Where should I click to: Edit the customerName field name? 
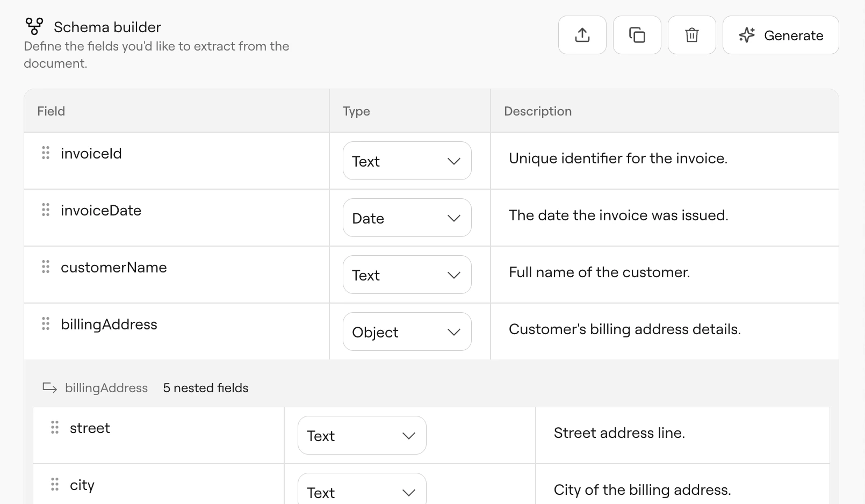pyautogui.click(x=113, y=267)
